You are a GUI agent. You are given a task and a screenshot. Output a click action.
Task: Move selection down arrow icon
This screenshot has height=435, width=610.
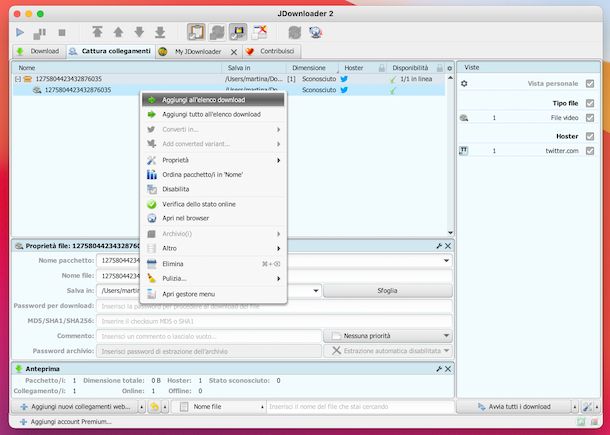point(139,32)
